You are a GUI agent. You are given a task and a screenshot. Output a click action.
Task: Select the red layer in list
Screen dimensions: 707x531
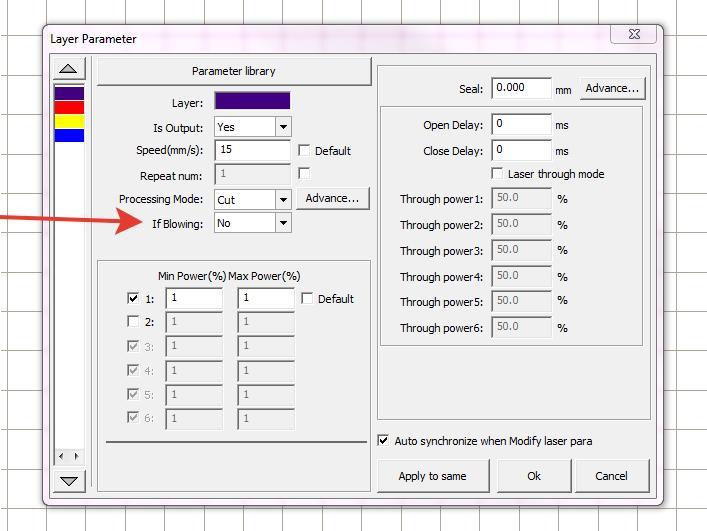[x=69, y=107]
